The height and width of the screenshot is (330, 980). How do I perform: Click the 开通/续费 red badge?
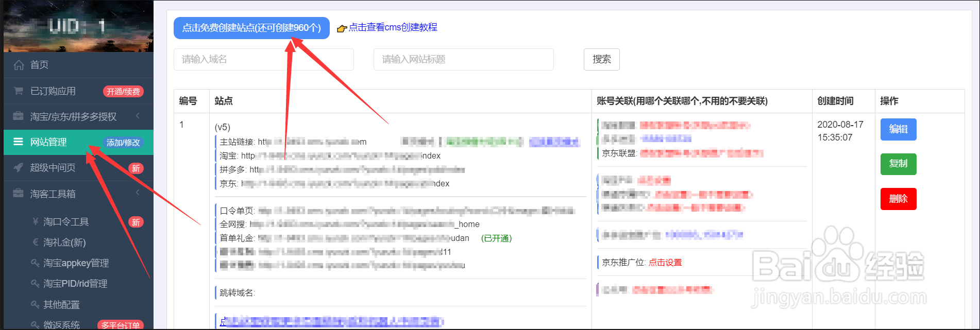[123, 92]
